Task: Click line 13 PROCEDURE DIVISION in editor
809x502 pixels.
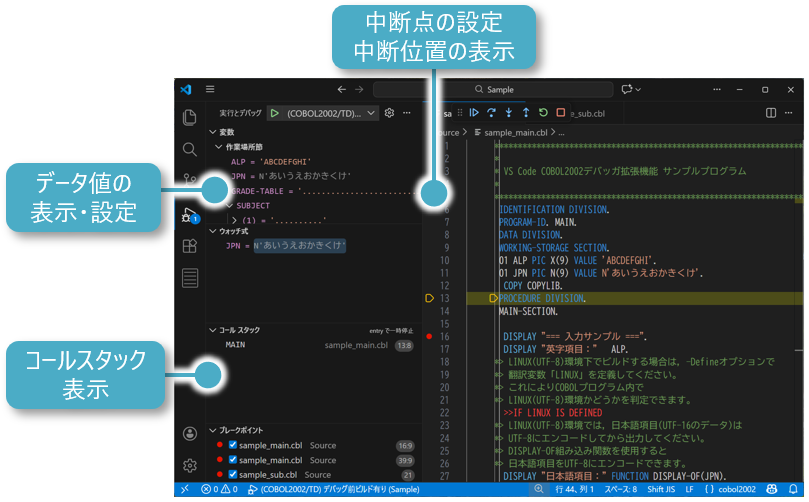Action: (542, 298)
